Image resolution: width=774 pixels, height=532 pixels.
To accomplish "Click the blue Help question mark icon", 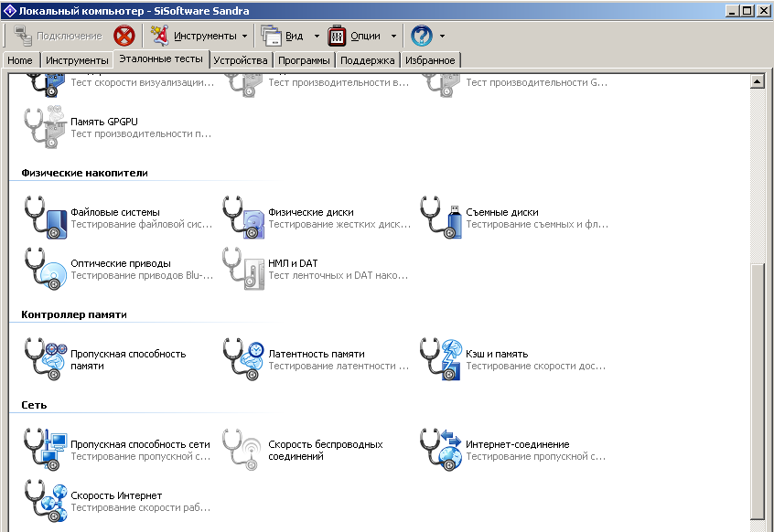I will pos(422,36).
